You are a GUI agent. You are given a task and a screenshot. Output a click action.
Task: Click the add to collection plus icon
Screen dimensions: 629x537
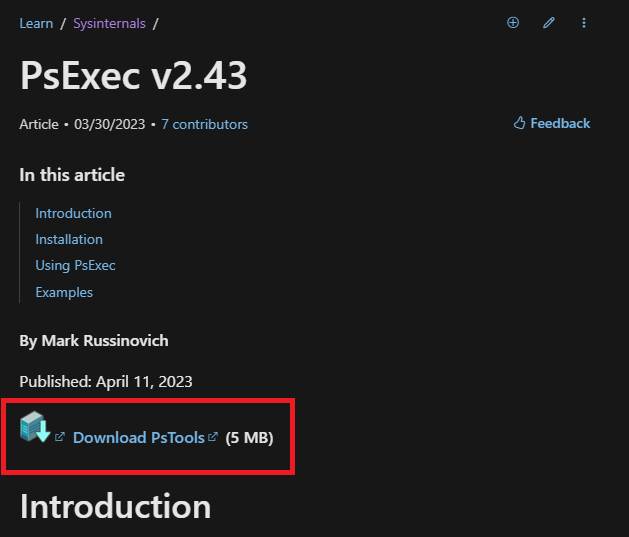(513, 22)
